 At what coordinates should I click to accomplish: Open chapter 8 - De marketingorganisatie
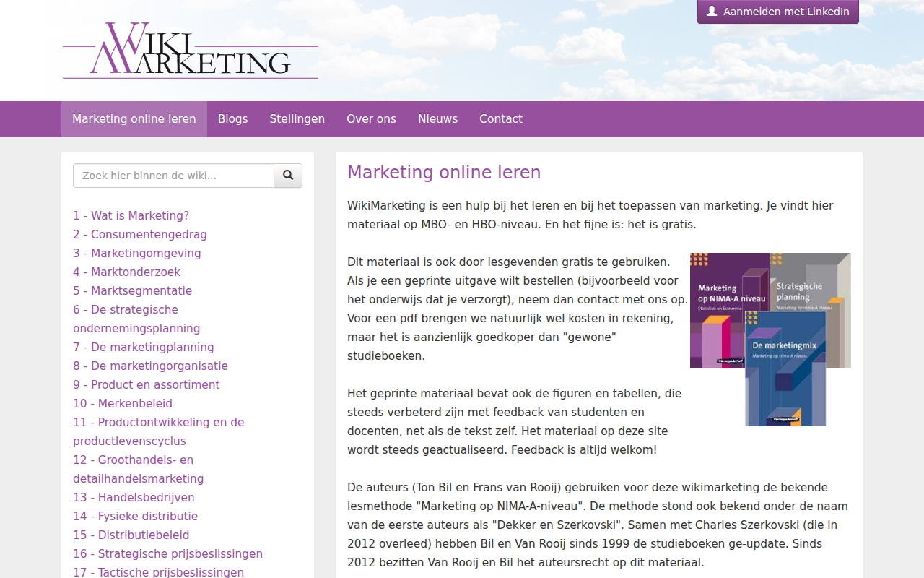pyautogui.click(x=150, y=366)
